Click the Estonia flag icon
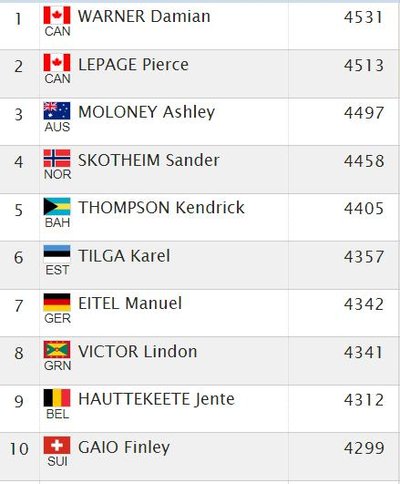This screenshot has height=484, width=400. (57, 254)
